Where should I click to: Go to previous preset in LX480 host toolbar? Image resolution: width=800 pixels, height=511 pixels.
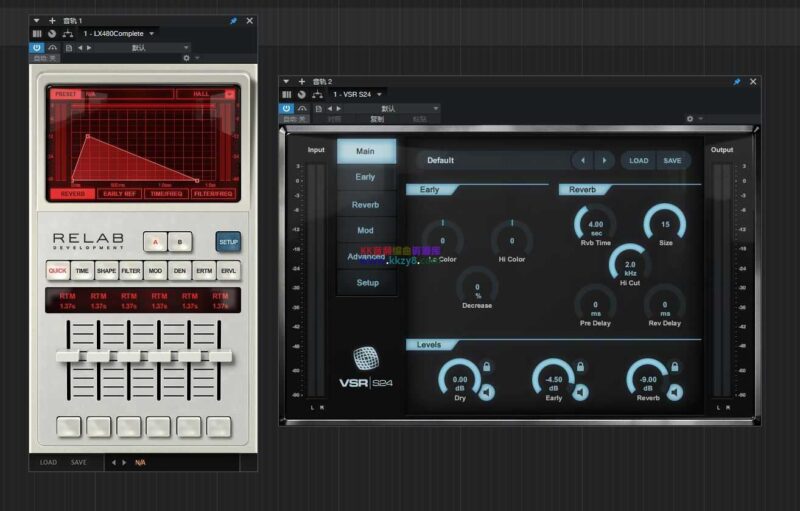click(80, 47)
